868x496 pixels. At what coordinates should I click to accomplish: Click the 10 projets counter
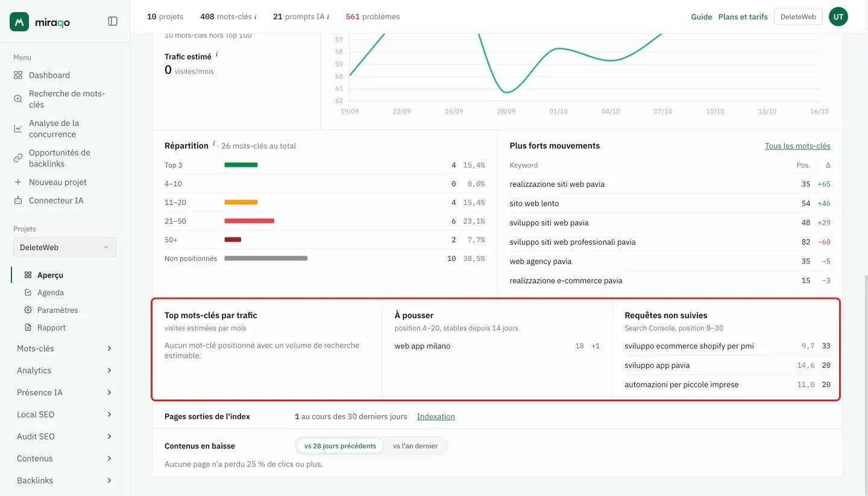(x=165, y=17)
